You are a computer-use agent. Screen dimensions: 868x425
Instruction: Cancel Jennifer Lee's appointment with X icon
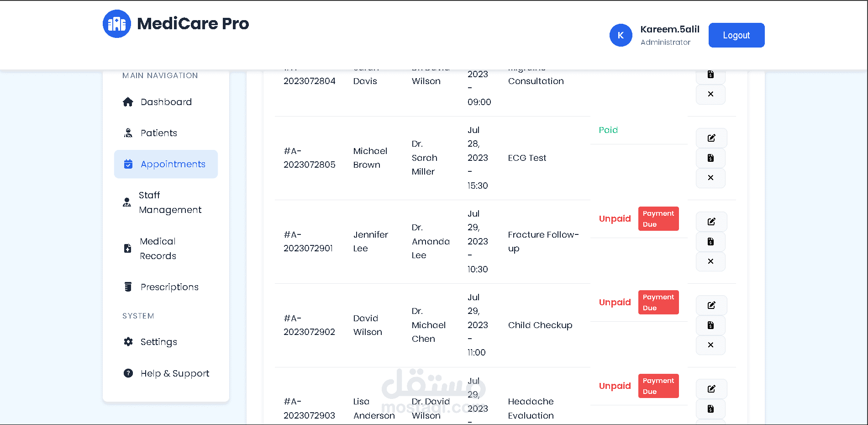tap(710, 261)
